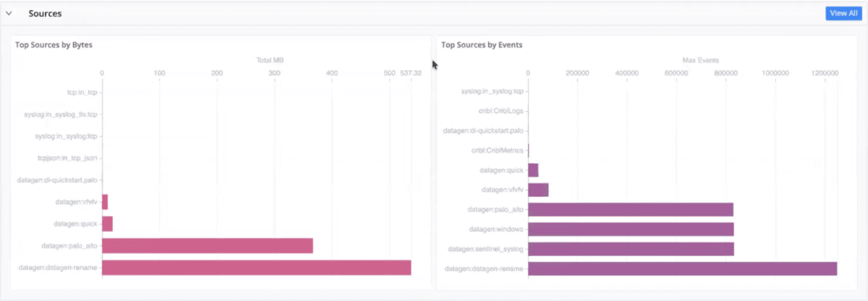Click the datagen:datagen-rename bar in Events chart
Image resolution: width=868 pixels, height=301 pixels.
[x=682, y=269]
